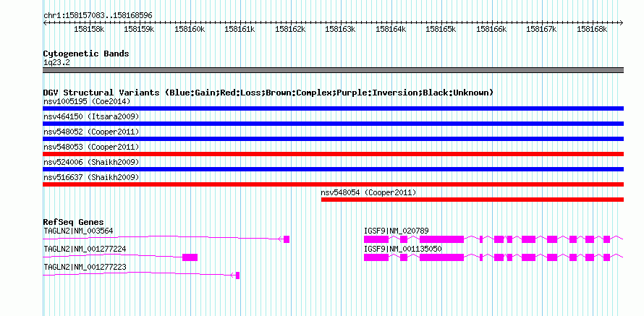The height and width of the screenshot is (316, 644).
Task: Click the 158160k ruler tick label
Action: (190, 29)
